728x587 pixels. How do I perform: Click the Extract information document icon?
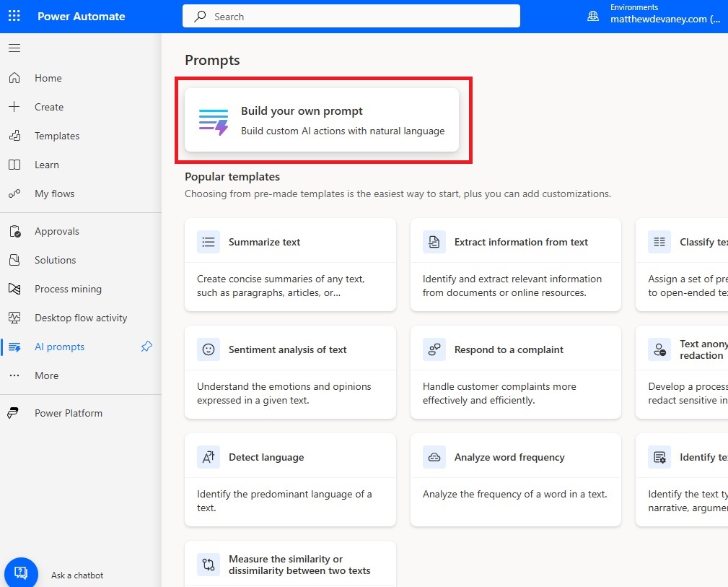pos(434,242)
